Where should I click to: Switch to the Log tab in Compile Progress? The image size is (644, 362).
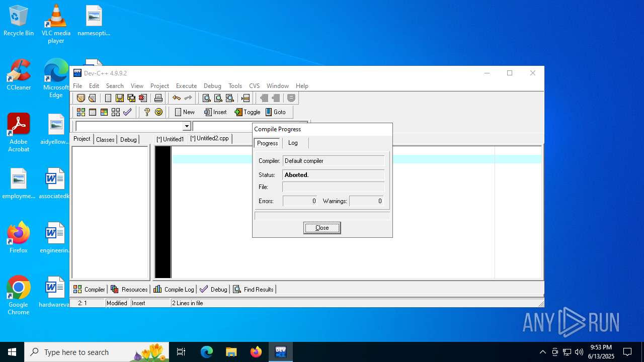(x=293, y=143)
